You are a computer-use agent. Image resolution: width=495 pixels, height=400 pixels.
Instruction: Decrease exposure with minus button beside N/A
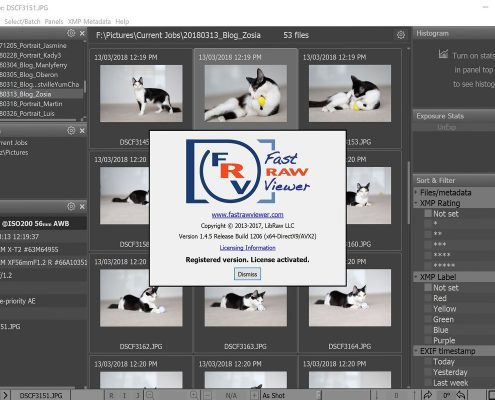[x=207, y=396]
